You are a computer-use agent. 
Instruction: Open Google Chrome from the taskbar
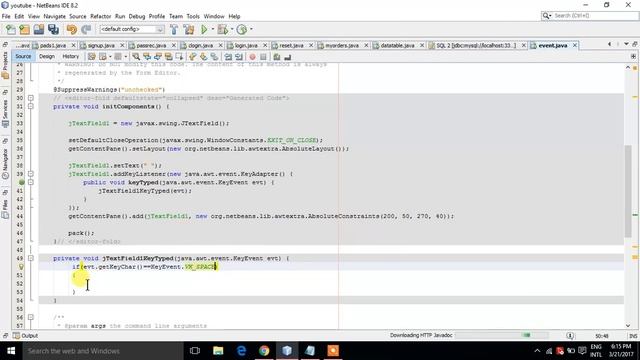click(264, 351)
